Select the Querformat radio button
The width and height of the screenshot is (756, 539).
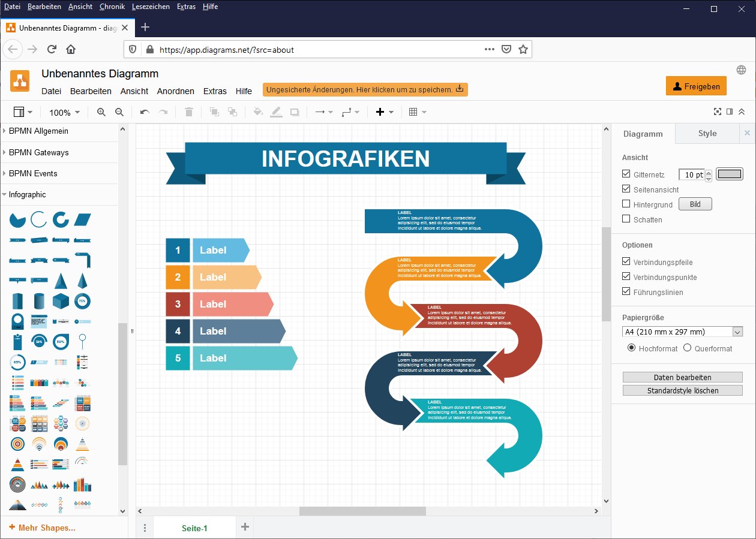click(688, 348)
